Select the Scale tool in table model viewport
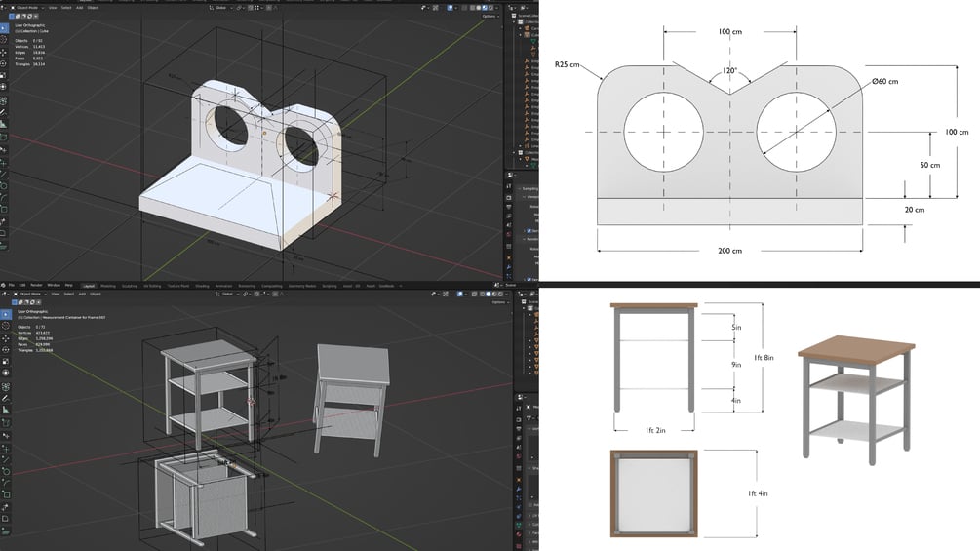The image size is (980, 551). pyautogui.click(x=6, y=361)
